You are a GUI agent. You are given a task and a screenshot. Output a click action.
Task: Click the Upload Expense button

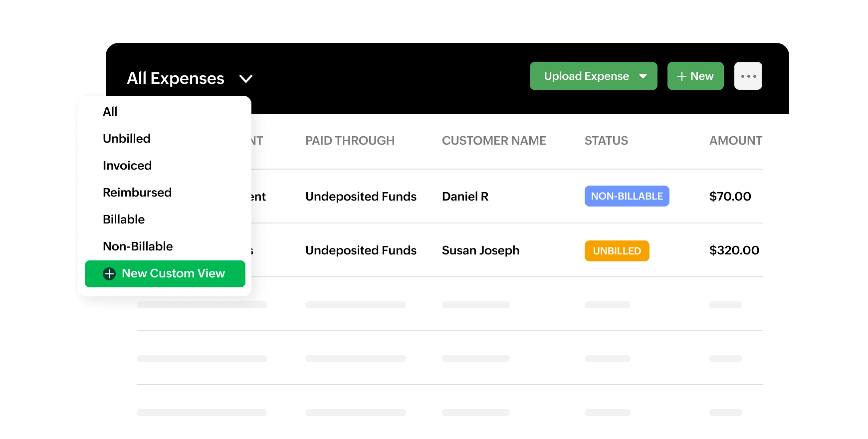tap(586, 76)
